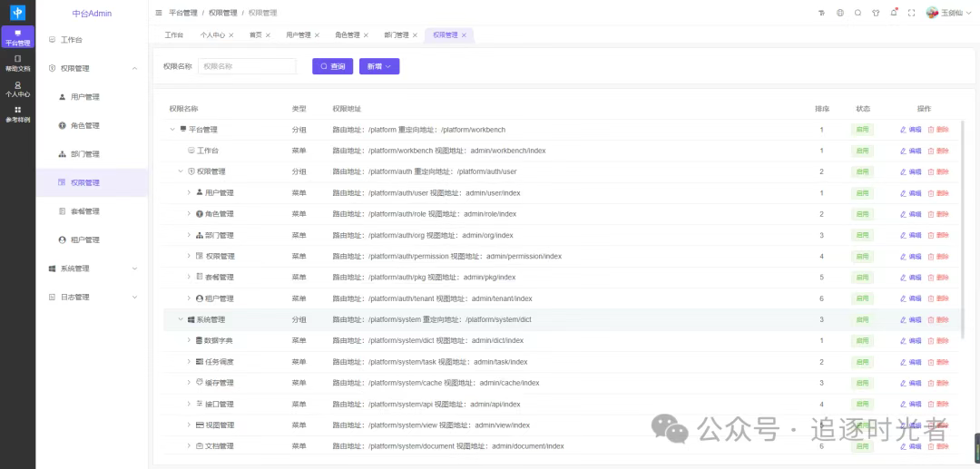Image resolution: width=980 pixels, height=469 pixels.
Task: Click the 权限名称 input field
Action: (247, 66)
